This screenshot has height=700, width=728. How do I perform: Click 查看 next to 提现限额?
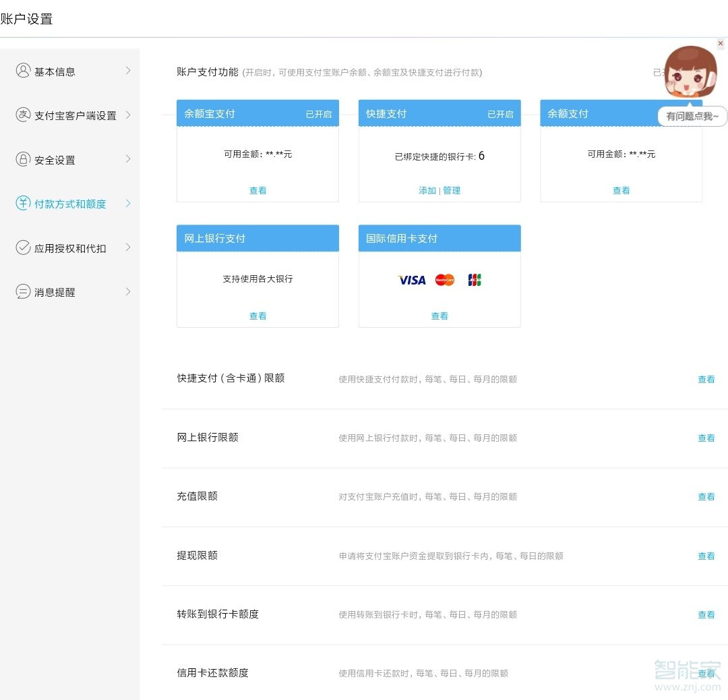point(706,556)
